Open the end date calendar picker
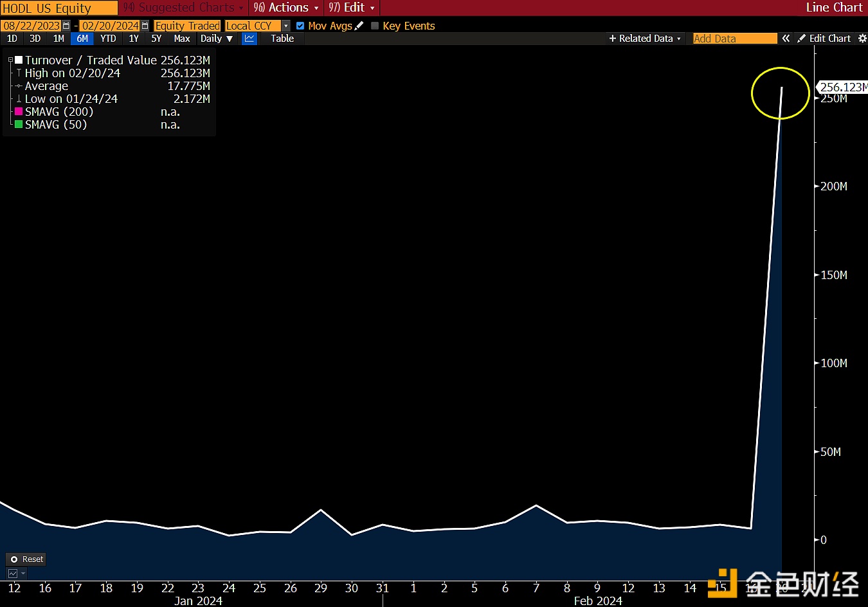Image resolution: width=868 pixels, height=607 pixels. click(145, 26)
